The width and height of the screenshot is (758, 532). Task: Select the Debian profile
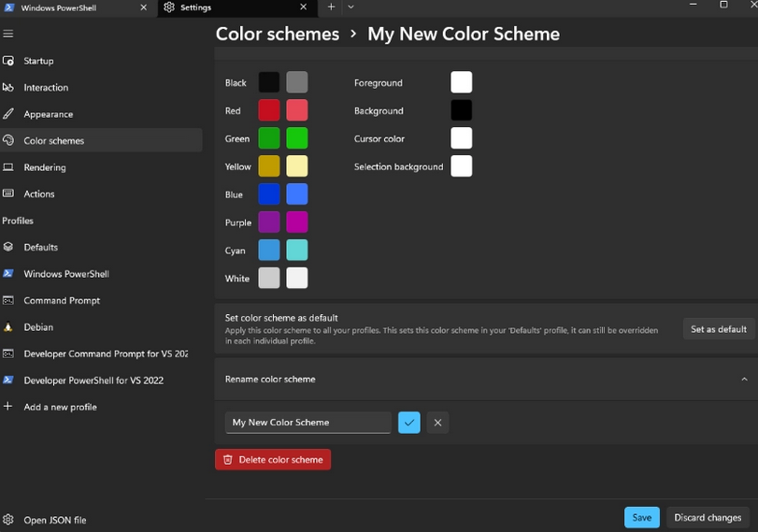101,327
